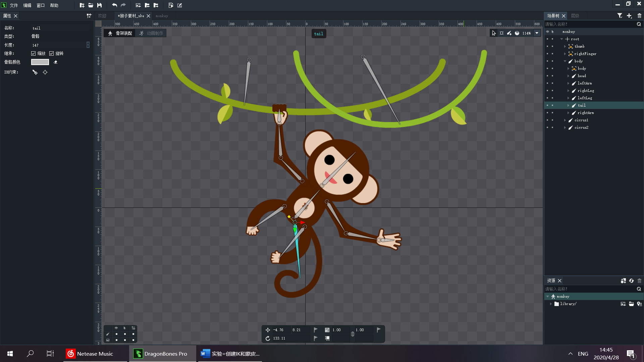The width and height of the screenshot is (644, 362).
Task: Select the pose tool icon
Action: click(x=501, y=33)
